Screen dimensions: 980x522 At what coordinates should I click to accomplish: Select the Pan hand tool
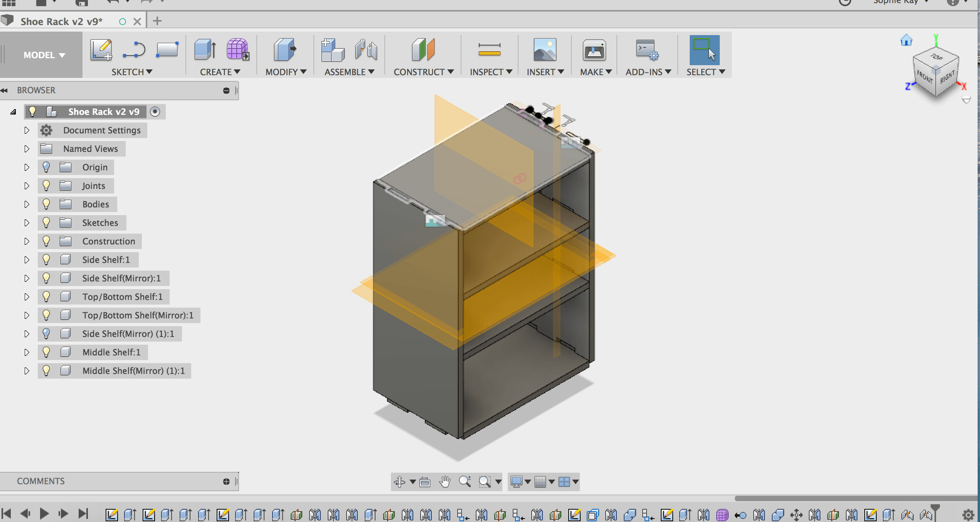click(445, 481)
